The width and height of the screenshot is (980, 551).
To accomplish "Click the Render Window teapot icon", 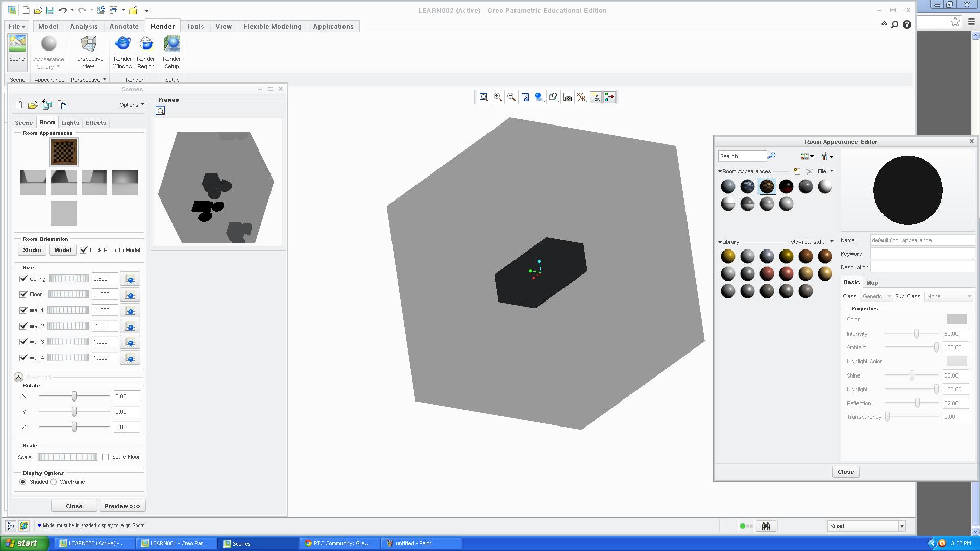I will pyautogui.click(x=122, y=52).
